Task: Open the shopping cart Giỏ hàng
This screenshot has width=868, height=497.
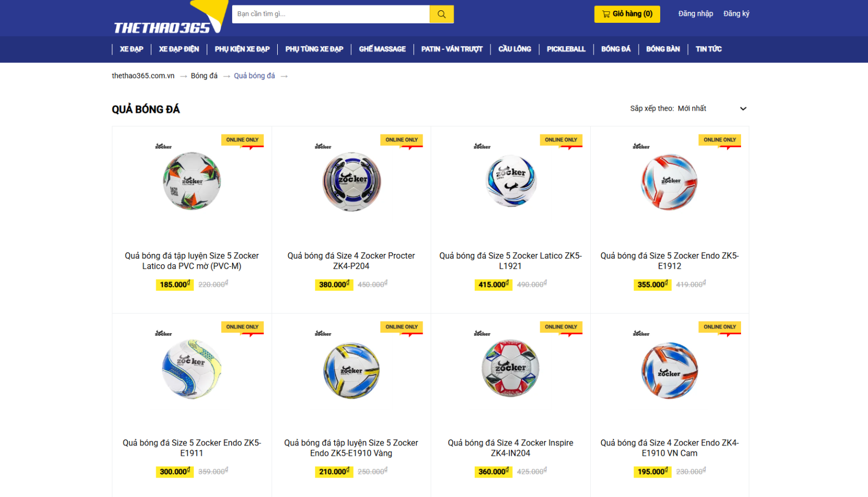Action: [627, 14]
